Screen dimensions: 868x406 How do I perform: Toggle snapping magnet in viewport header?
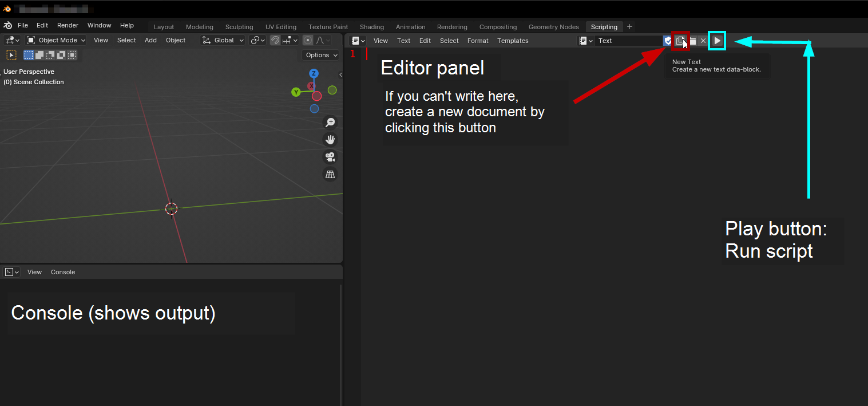(275, 40)
